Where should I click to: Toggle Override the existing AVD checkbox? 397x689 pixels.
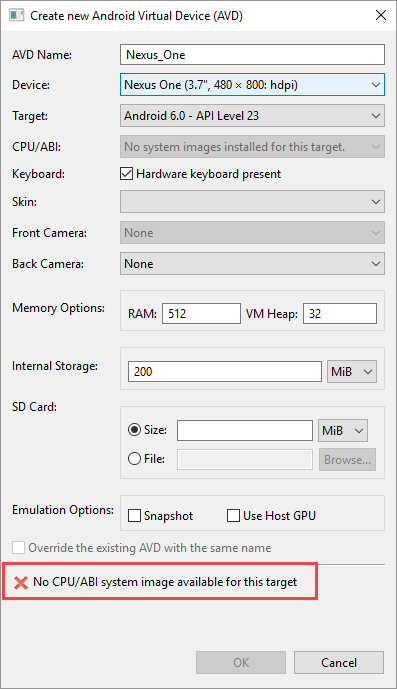click(18, 548)
